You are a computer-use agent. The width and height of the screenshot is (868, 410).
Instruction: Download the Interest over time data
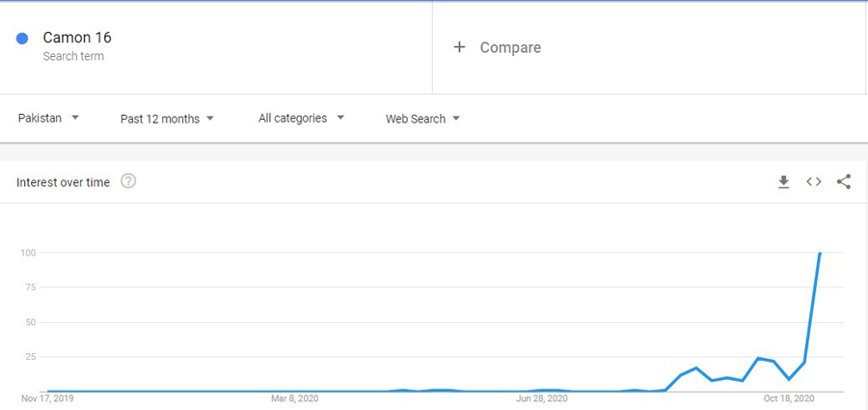coord(783,181)
